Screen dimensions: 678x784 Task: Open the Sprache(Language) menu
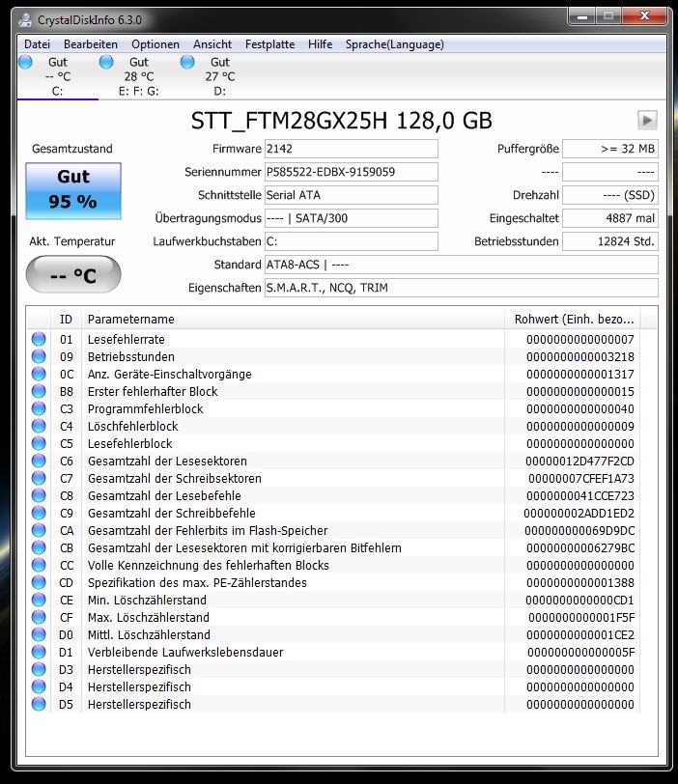[x=394, y=44]
